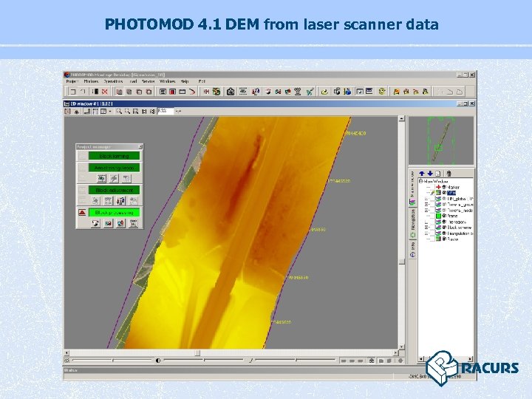Image resolution: width=532 pixels, height=399 pixels.
Task: Click the Block processing stage button
Action: (114, 212)
